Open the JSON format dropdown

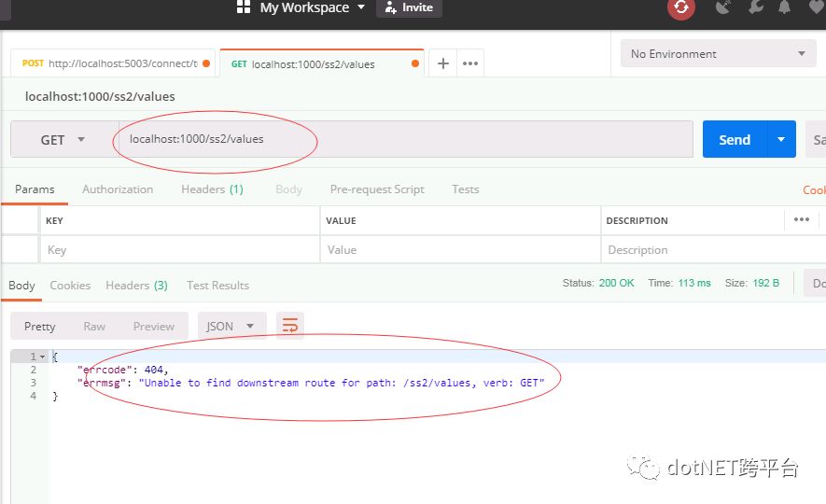coord(231,327)
